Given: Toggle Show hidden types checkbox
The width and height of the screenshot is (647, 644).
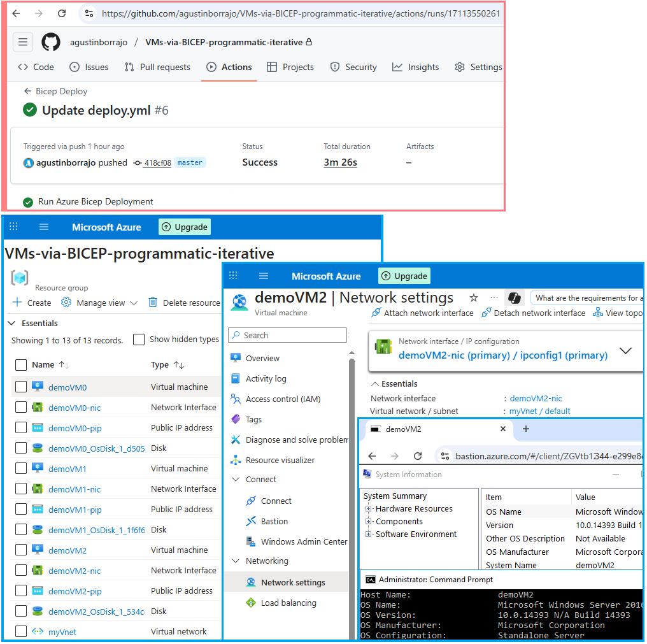Looking at the screenshot, I should (x=139, y=340).
